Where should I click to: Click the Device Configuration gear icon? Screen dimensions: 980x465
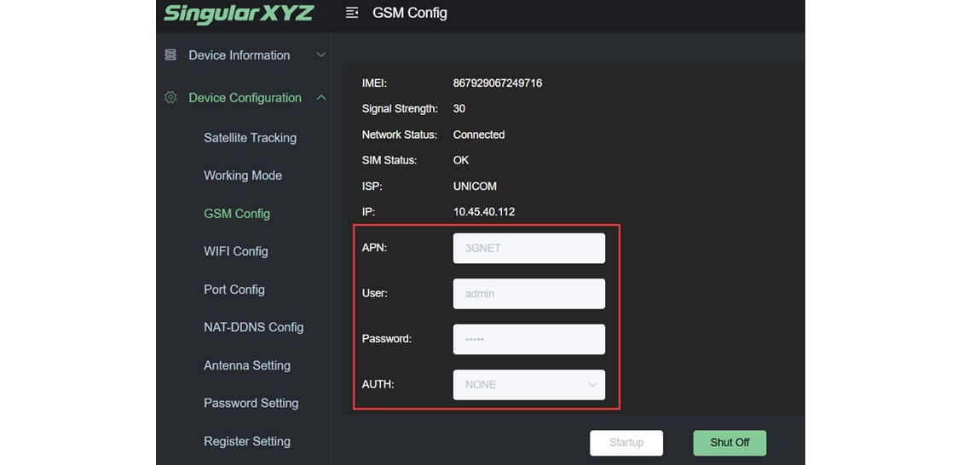click(x=170, y=98)
